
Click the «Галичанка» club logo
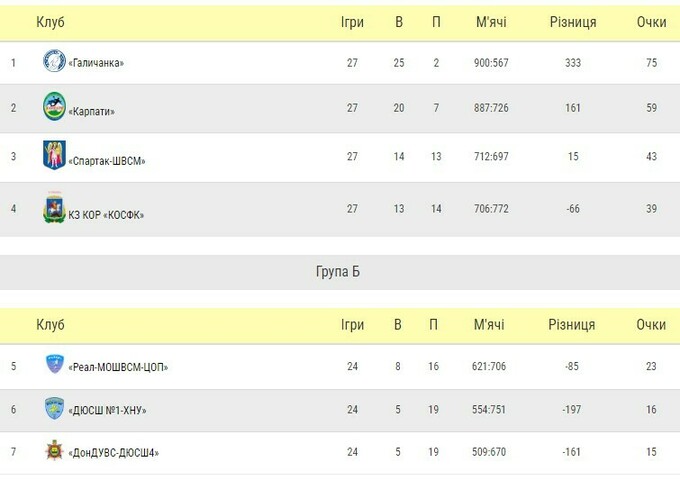54,62
